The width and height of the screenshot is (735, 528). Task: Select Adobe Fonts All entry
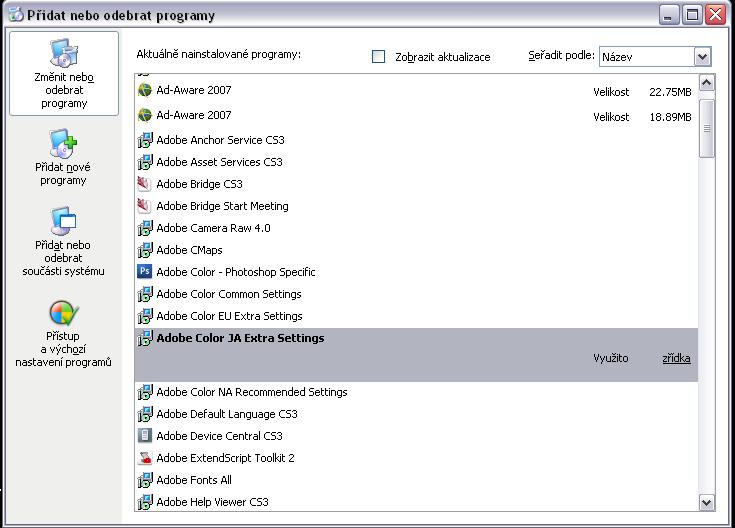click(194, 480)
